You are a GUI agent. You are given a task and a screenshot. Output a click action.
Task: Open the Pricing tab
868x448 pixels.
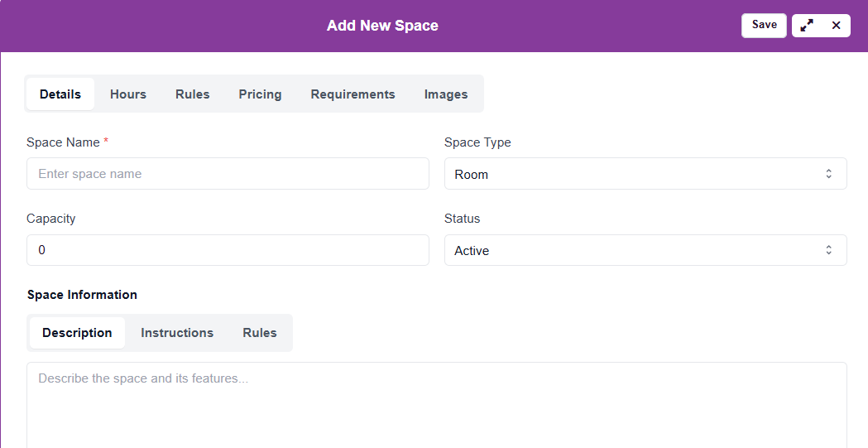tap(260, 94)
